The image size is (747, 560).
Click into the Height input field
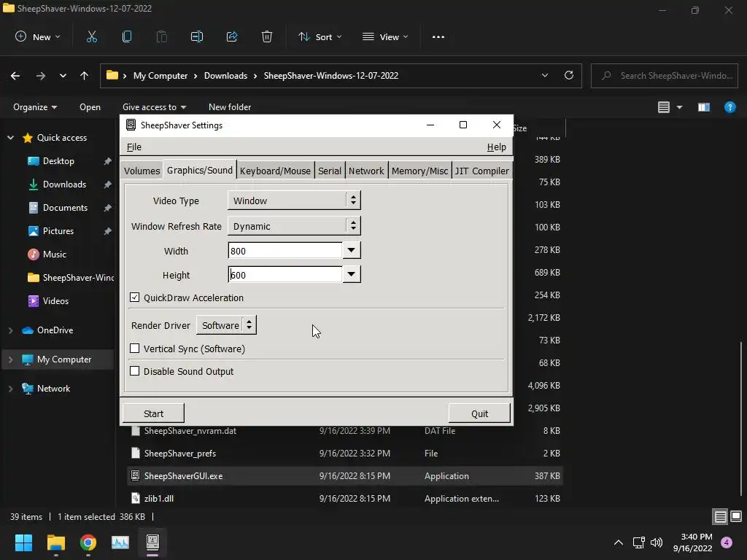pos(285,274)
